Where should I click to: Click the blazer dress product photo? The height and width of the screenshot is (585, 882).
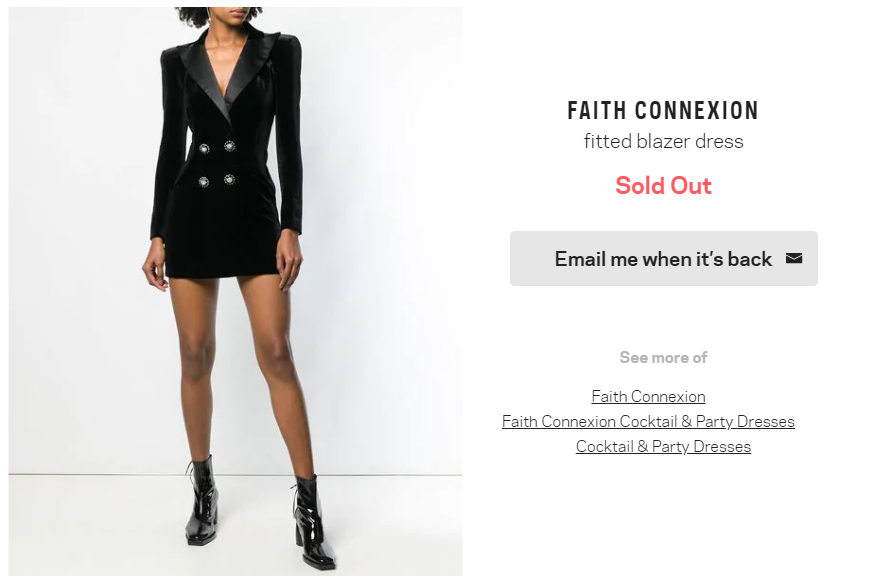[235, 290]
